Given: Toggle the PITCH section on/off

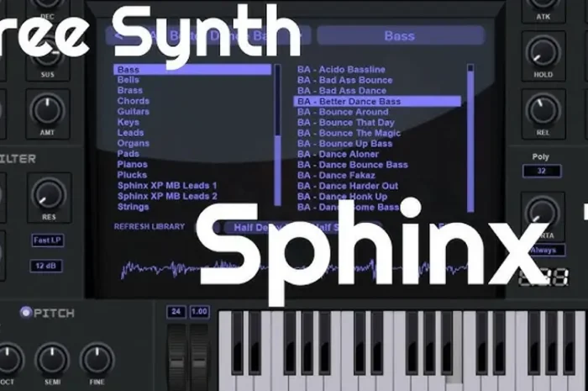Looking at the screenshot, I should tap(26, 312).
